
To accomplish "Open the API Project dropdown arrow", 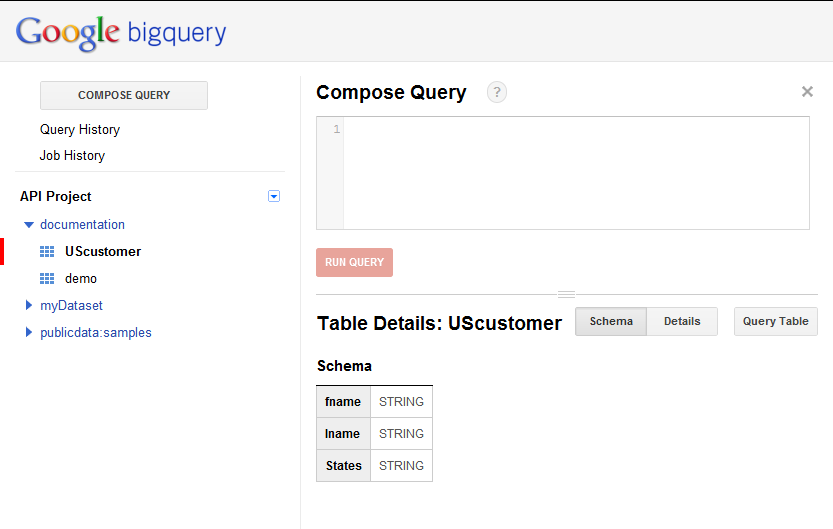I will [274, 197].
